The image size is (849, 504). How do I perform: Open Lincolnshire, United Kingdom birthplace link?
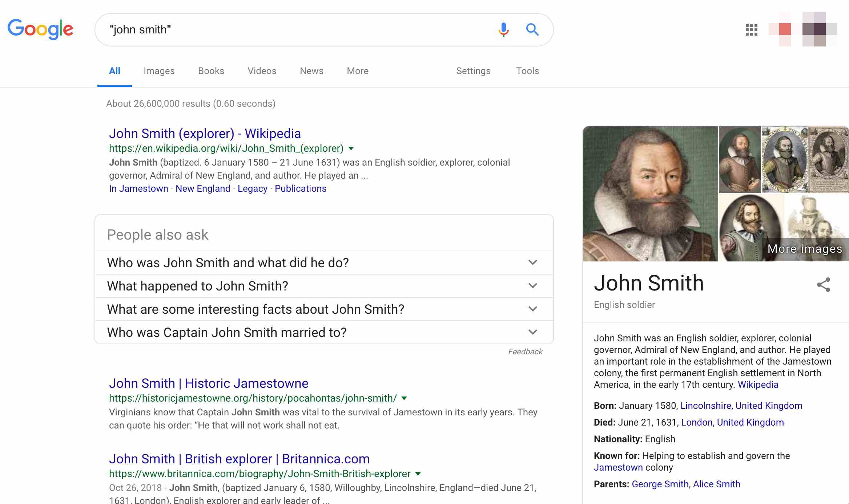(741, 406)
